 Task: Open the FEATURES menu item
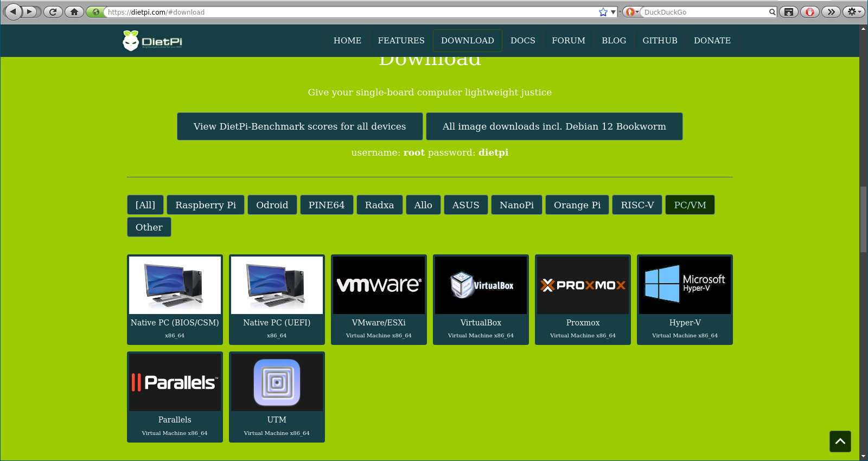[x=401, y=41]
